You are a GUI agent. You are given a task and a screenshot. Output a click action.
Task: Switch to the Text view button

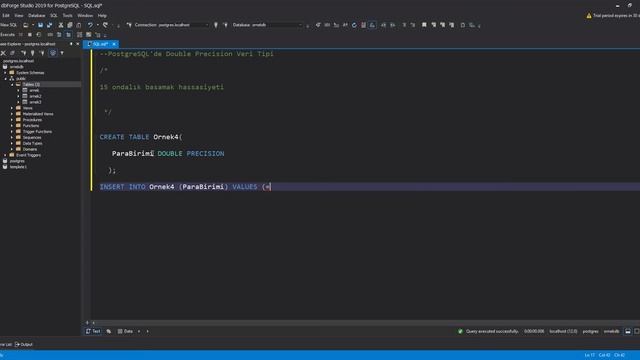pos(93,331)
